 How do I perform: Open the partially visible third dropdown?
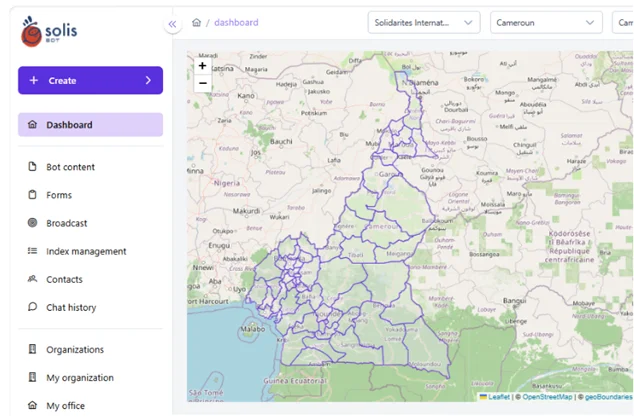[x=623, y=23]
